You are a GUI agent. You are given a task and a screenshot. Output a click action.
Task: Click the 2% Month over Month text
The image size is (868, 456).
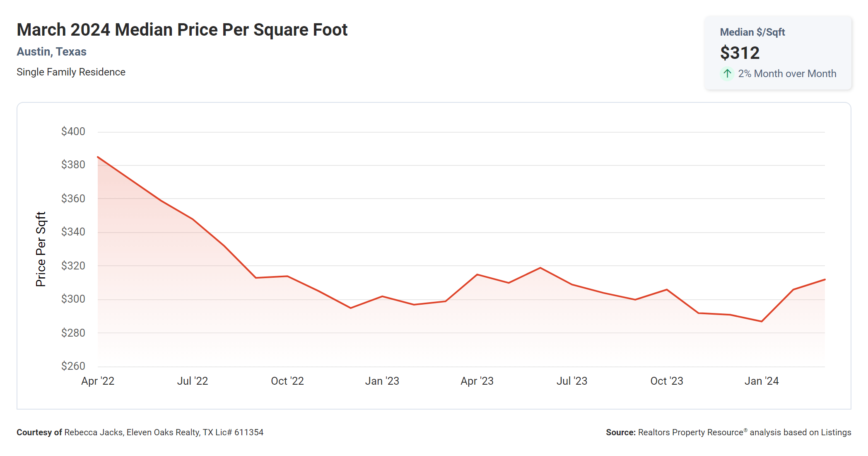(787, 74)
